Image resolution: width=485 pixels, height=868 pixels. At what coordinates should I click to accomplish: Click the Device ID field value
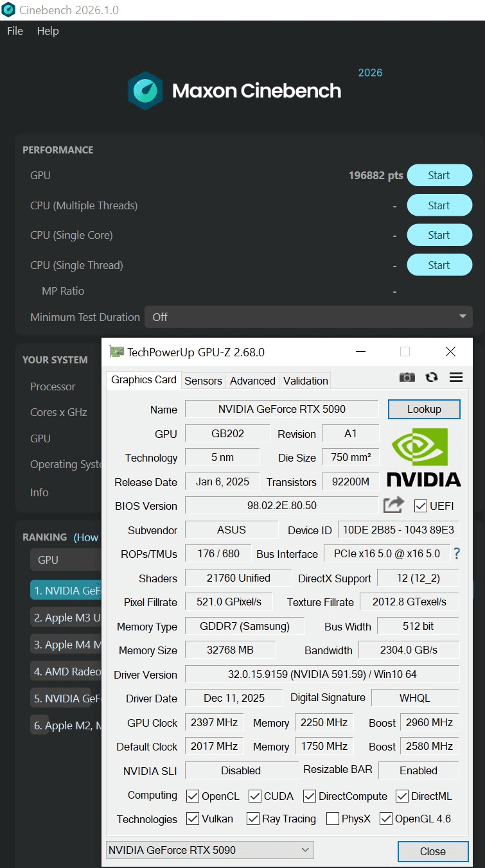(398, 530)
